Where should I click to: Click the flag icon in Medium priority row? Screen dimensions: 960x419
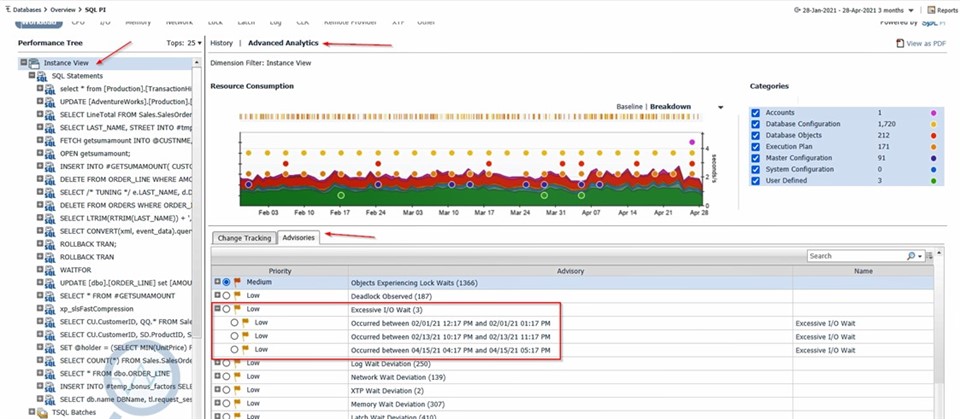coord(237,282)
